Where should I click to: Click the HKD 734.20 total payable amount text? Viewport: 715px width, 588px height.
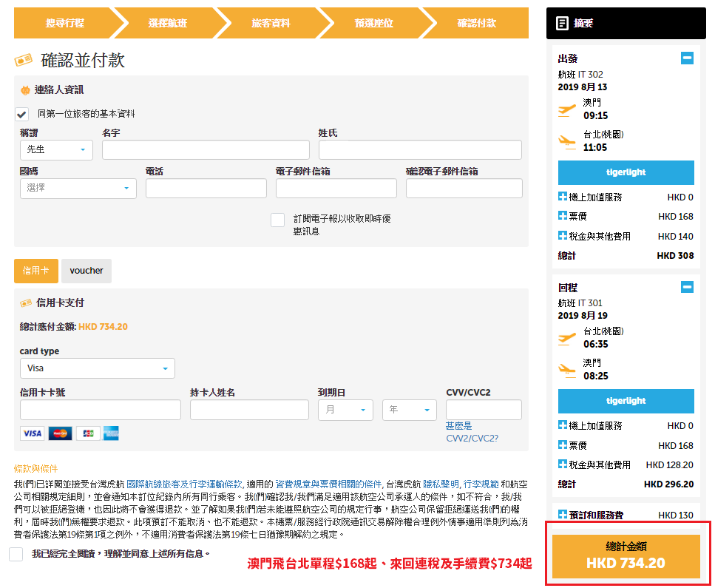point(103,327)
